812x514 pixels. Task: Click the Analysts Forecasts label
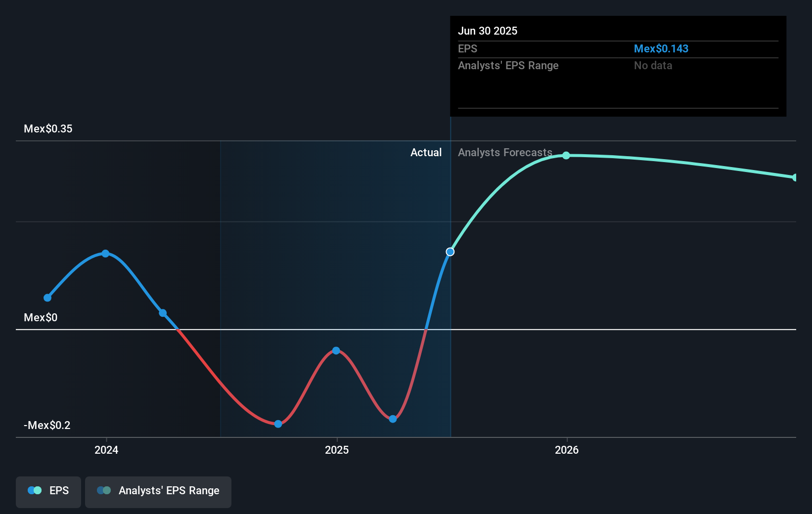(505, 152)
